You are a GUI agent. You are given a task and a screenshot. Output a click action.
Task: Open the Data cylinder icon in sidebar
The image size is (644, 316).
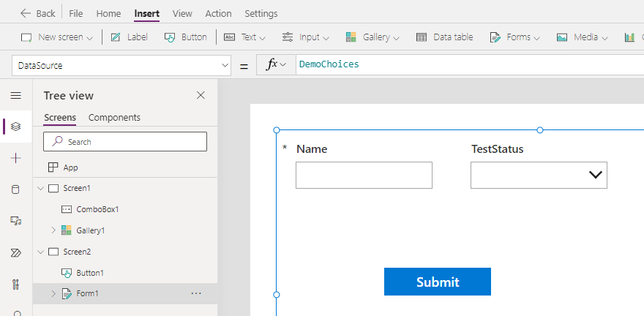[15, 189]
